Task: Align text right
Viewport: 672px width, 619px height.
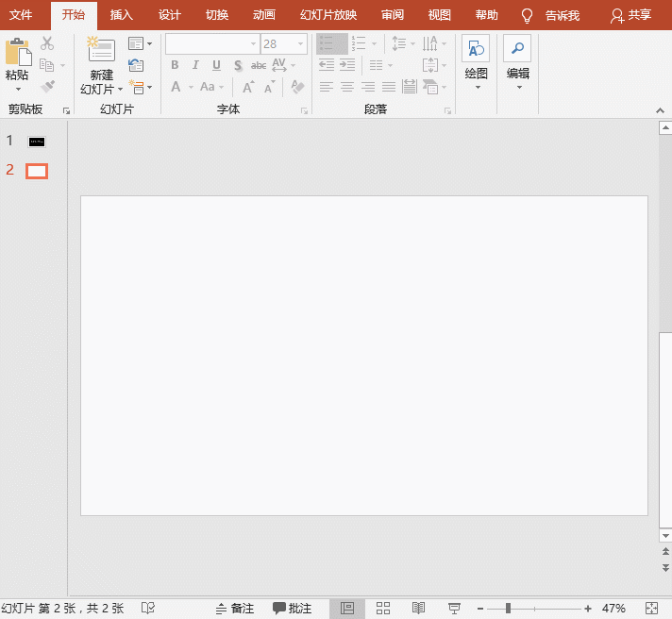Action: pyautogui.click(x=368, y=87)
